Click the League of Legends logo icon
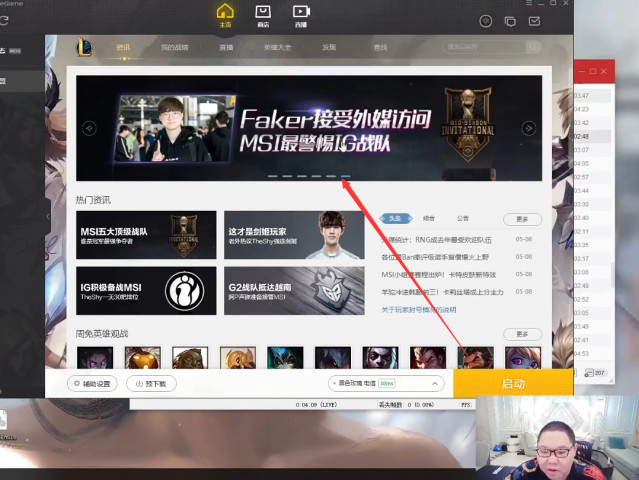639x480 pixels. click(x=84, y=47)
